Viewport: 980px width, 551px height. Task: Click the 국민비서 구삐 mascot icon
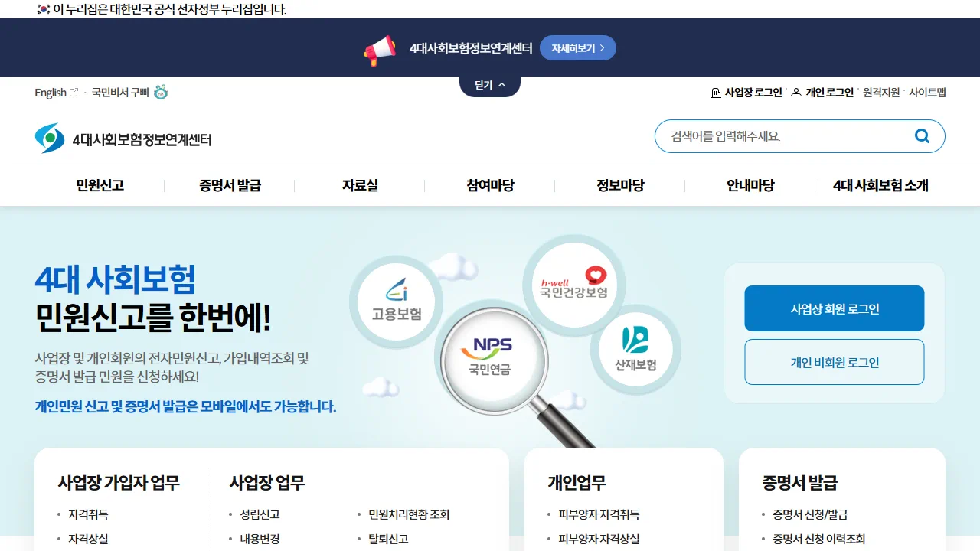click(x=161, y=92)
